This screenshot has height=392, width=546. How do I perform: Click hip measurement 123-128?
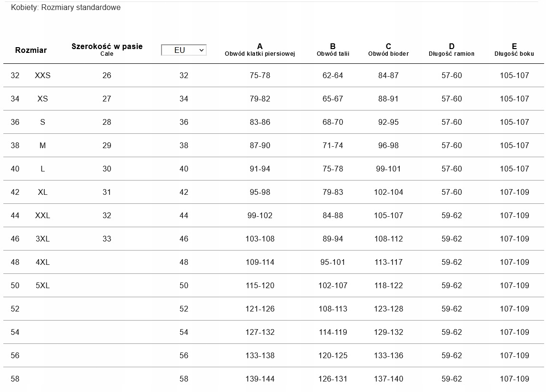coord(388,309)
